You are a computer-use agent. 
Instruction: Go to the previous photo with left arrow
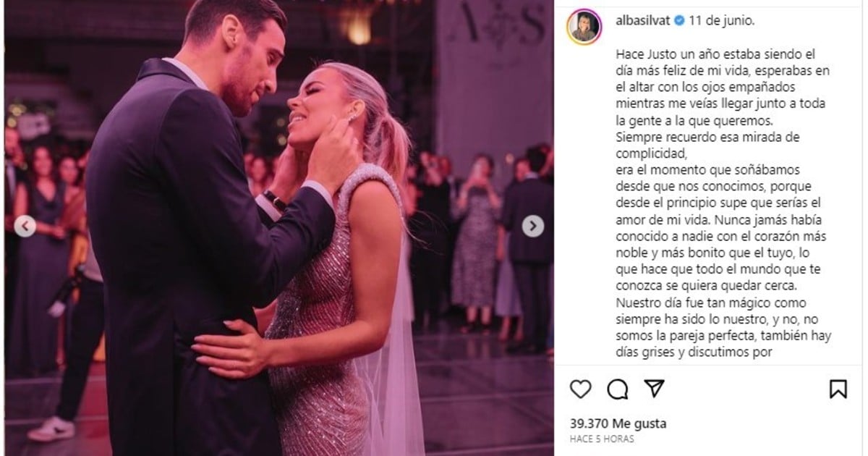pos(25,227)
